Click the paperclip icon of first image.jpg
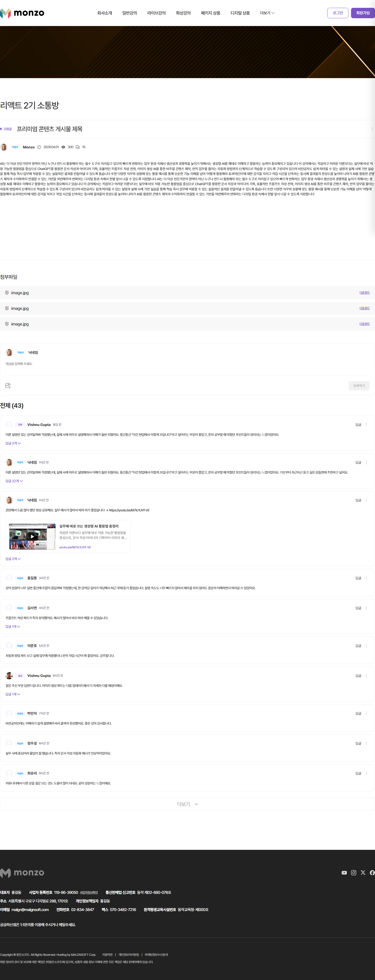Image resolution: width=375 pixels, height=980 pixels. click(7, 293)
